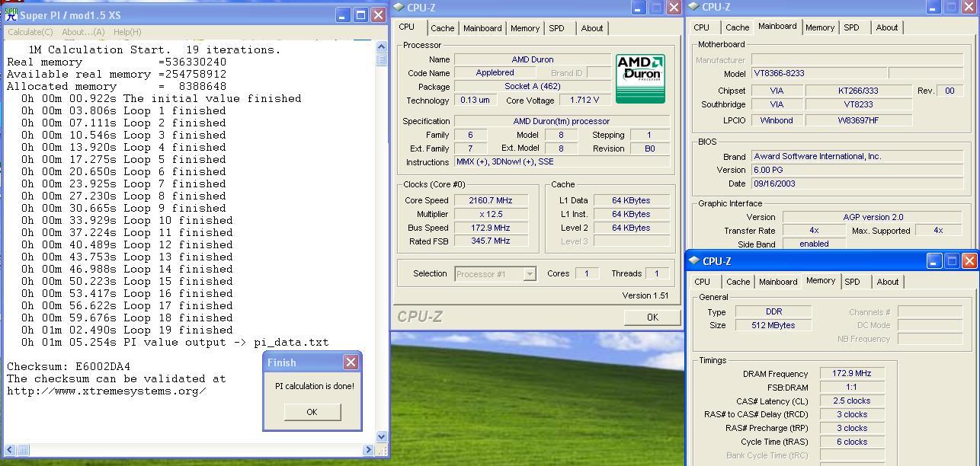Screen dimensions: 980x466
Task: Close the Finish dialog with its X
Action: click(351, 362)
